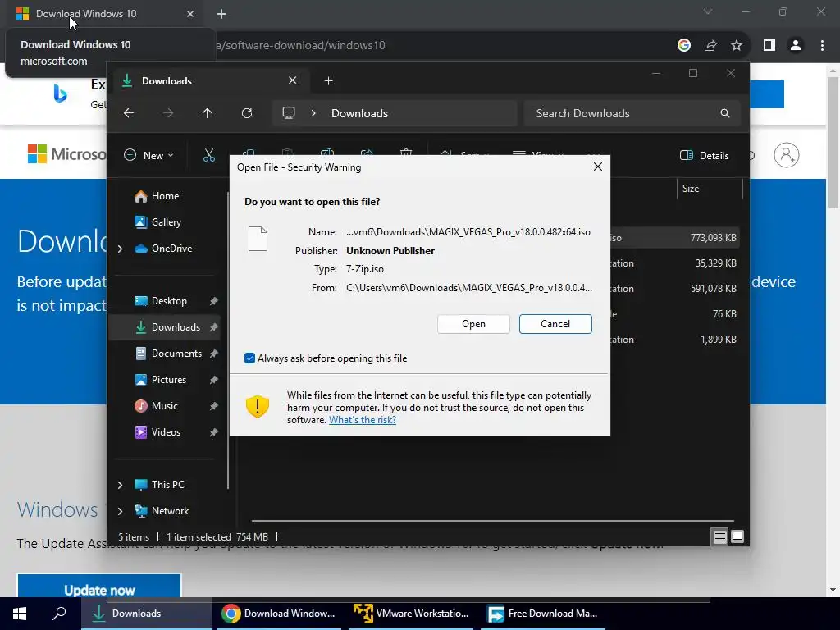Click the Cut scissors icon in toolbar
840x630 pixels.
(x=209, y=155)
